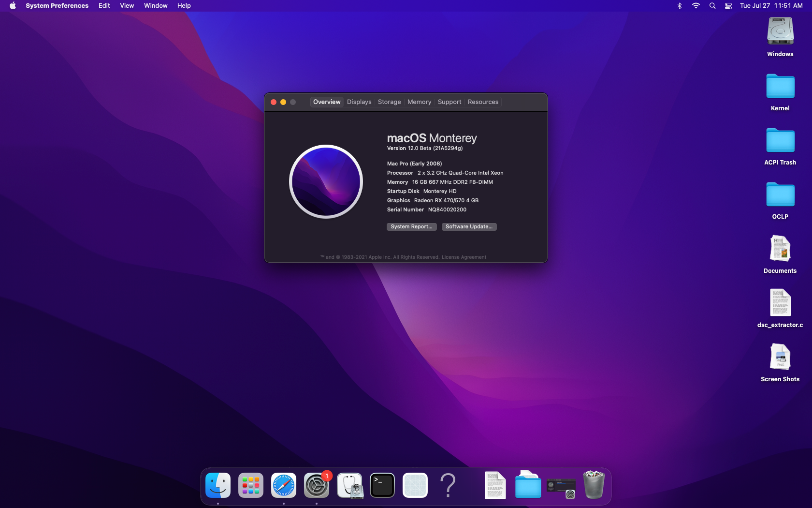The height and width of the screenshot is (508, 812).
Task: Click the Wi-Fi status icon
Action: (x=696, y=6)
